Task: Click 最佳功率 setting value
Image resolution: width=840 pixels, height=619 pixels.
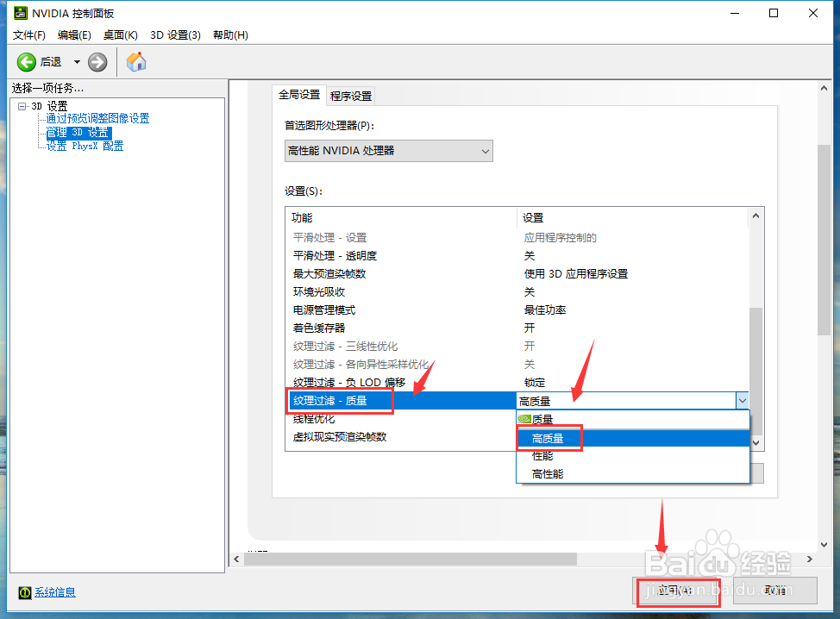Action: coord(545,310)
